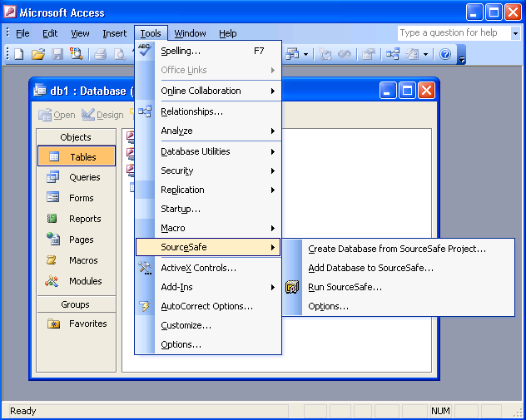Select the Modules object icon
Image resolution: width=526 pixels, height=420 pixels.
[52, 281]
